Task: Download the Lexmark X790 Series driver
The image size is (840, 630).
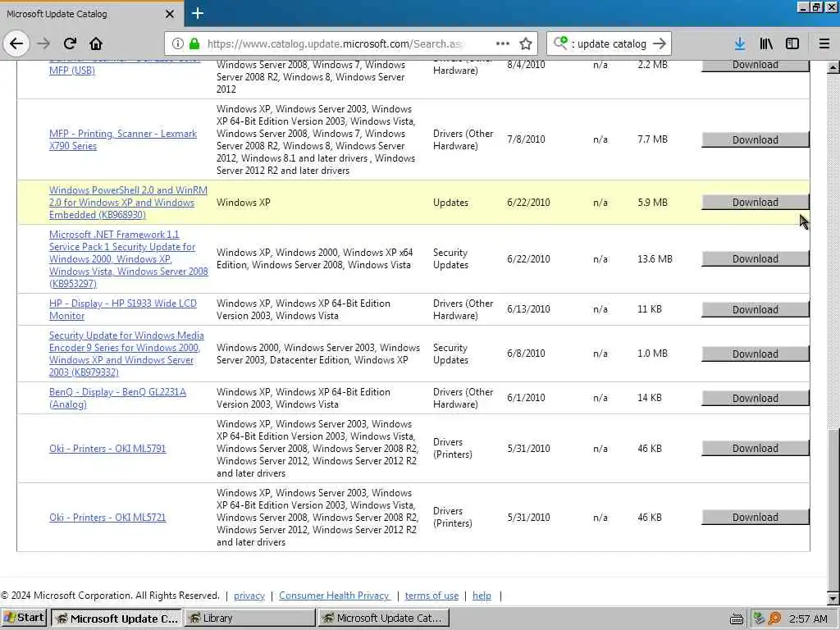Action: [x=756, y=139]
